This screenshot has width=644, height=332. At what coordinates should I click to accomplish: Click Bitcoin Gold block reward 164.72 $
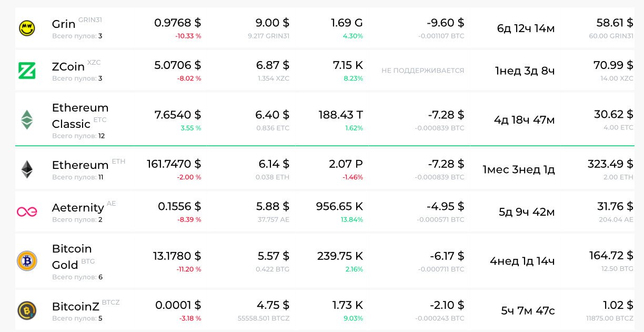(611, 256)
